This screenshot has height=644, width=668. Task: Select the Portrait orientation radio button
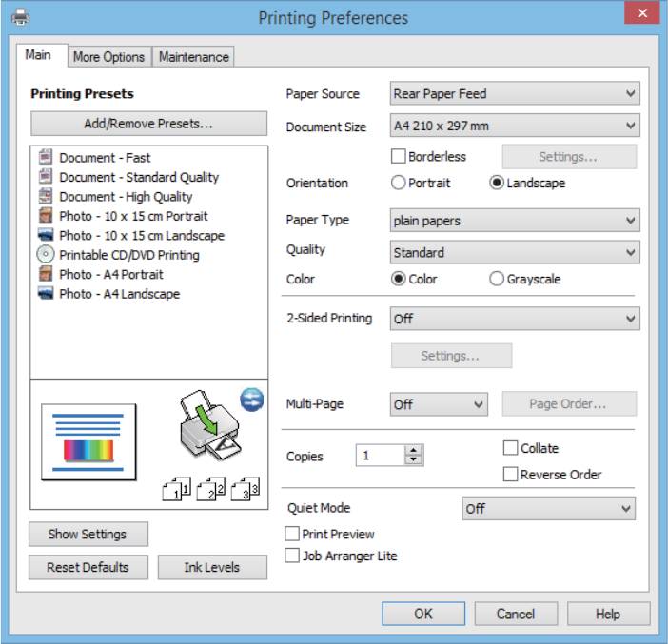399,183
